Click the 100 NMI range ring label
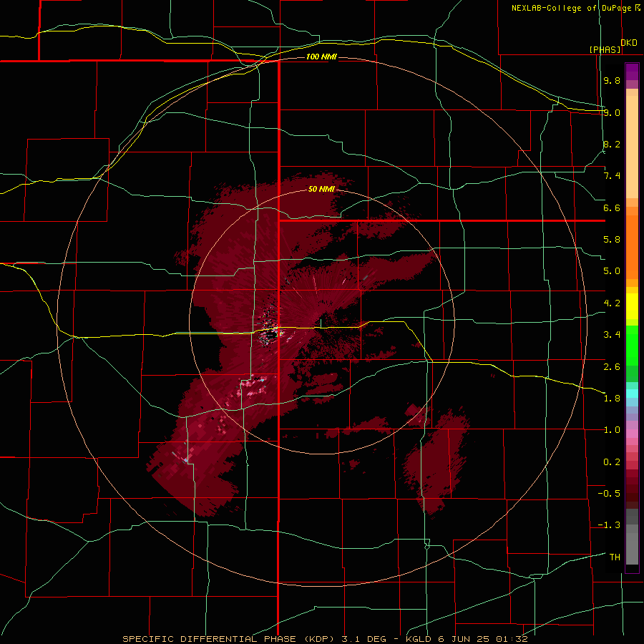This screenshot has height=644, width=644. point(321,57)
